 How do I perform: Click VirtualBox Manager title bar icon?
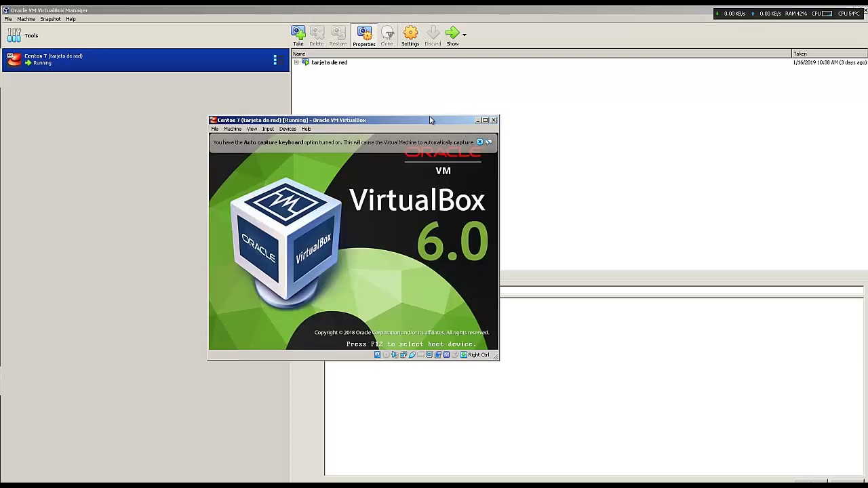[6, 10]
